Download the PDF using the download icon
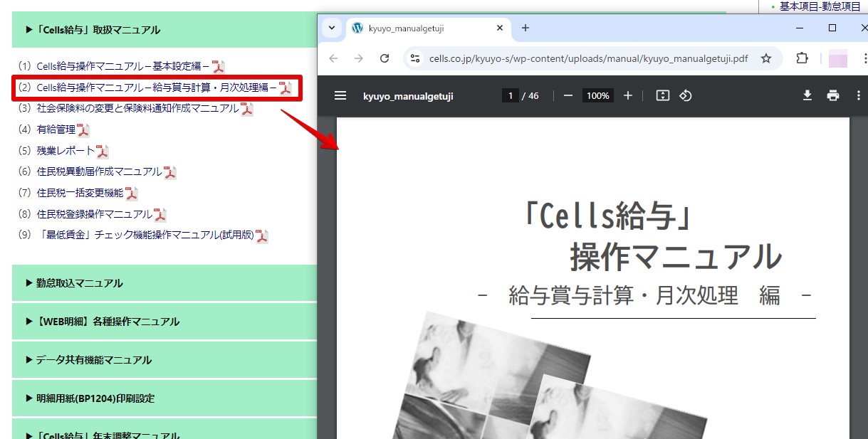Image resolution: width=868 pixels, height=439 pixels. point(807,95)
